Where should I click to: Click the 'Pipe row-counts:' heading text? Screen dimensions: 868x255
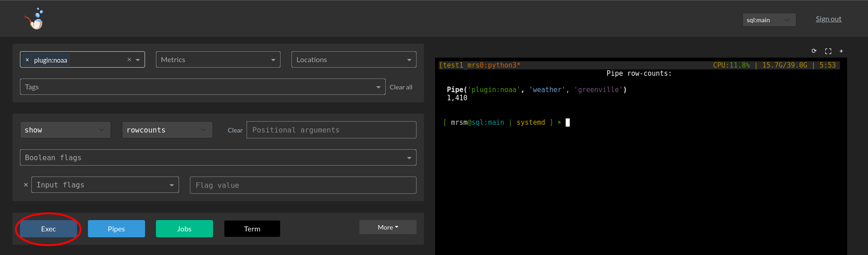point(639,74)
